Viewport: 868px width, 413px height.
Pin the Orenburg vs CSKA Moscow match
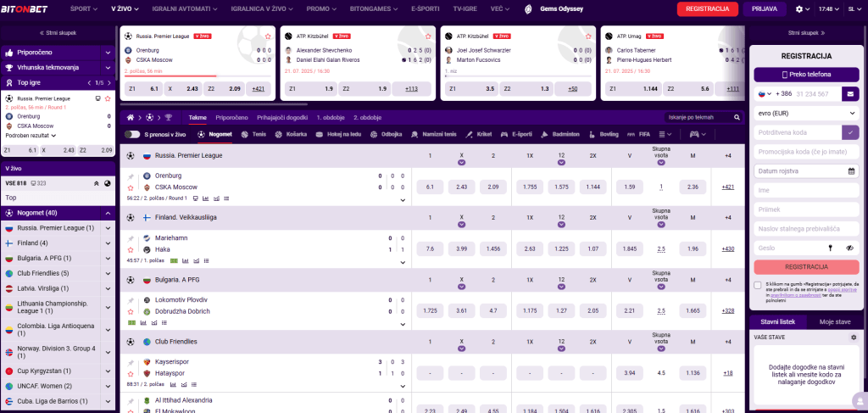click(131, 176)
